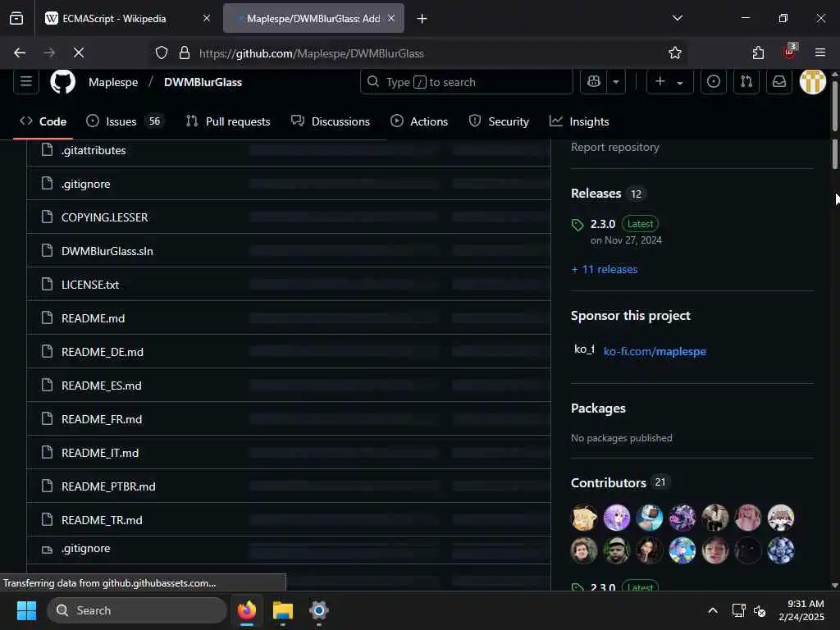Open uBlock Origin extension icon
The image size is (840, 630).
(x=789, y=52)
